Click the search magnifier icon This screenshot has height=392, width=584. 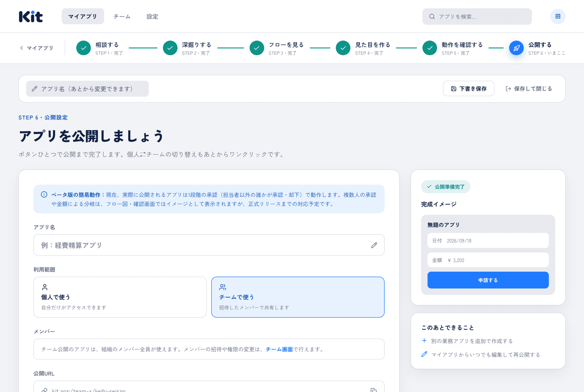pyautogui.click(x=432, y=16)
